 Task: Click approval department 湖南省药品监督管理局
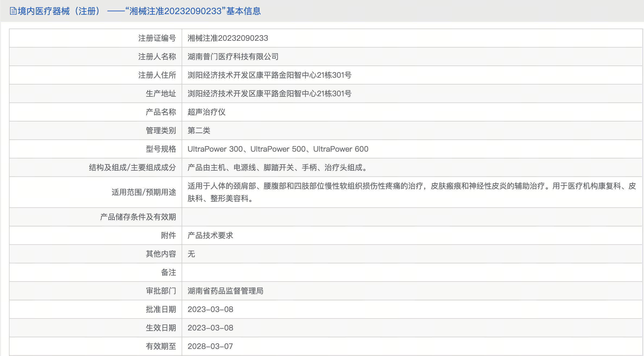[x=226, y=291]
